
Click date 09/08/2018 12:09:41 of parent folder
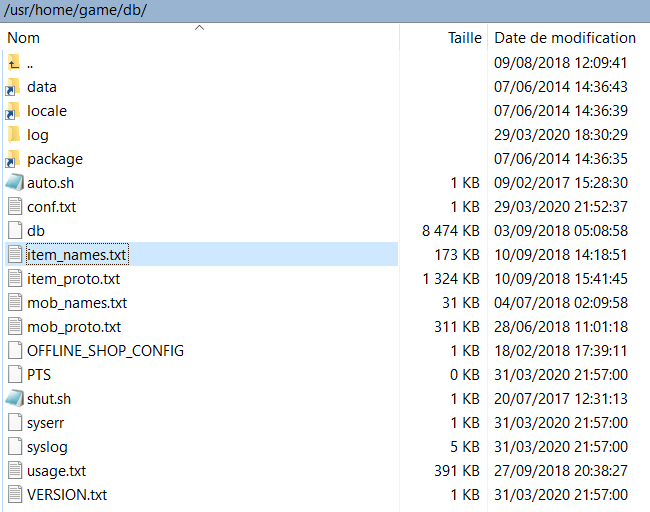[561, 63]
